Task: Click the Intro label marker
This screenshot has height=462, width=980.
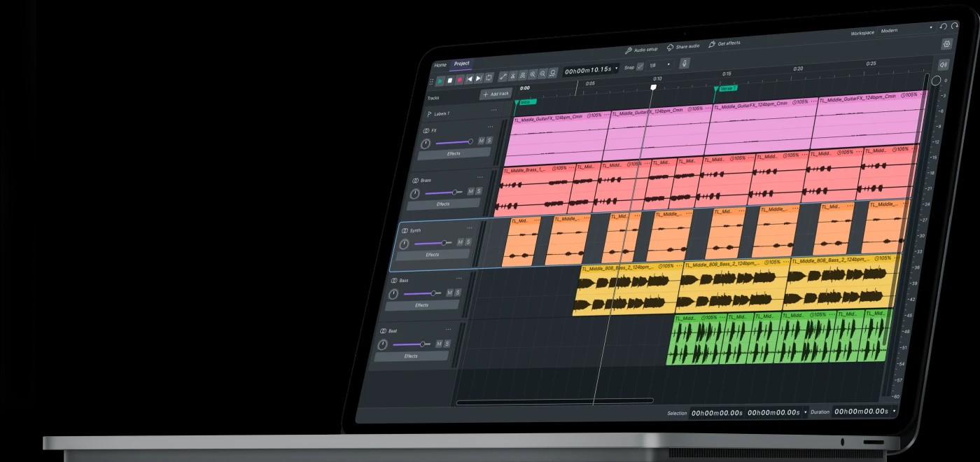Action: (526, 102)
